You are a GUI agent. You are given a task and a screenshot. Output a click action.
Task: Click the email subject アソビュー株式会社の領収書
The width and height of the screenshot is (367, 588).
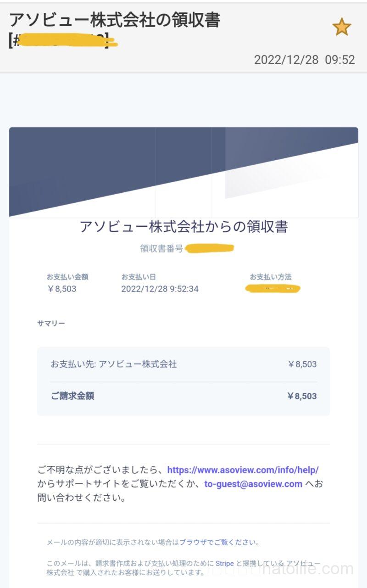(x=115, y=19)
